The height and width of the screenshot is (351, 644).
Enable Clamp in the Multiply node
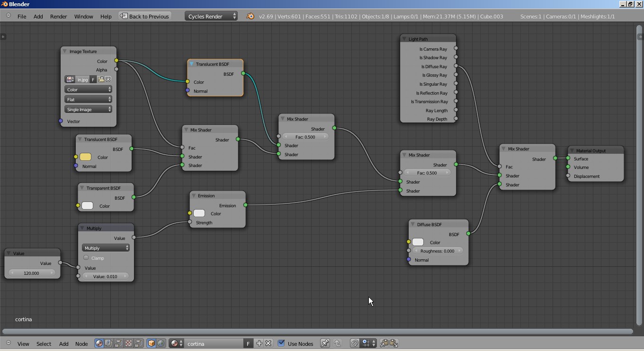coord(86,258)
